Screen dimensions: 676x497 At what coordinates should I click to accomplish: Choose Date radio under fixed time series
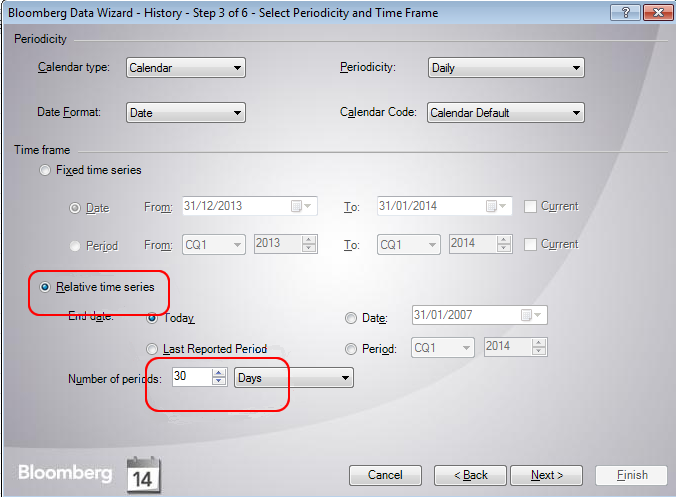click(x=75, y=208)
